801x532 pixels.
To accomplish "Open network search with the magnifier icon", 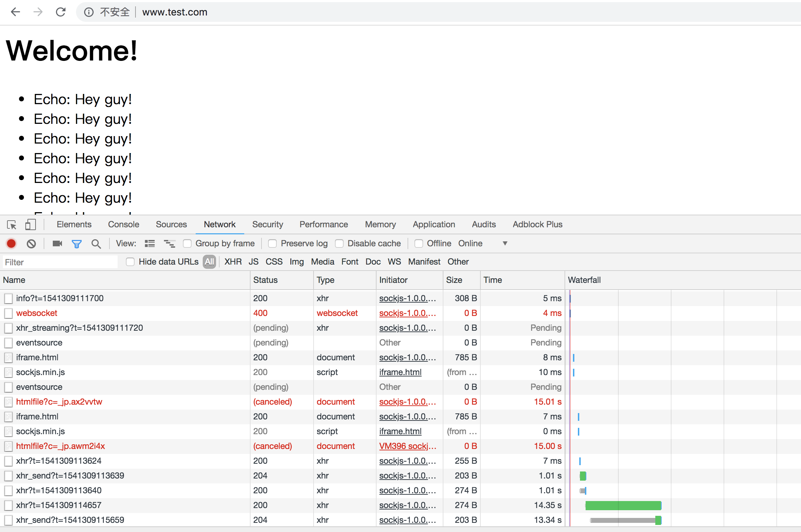I will coord(96,243).
